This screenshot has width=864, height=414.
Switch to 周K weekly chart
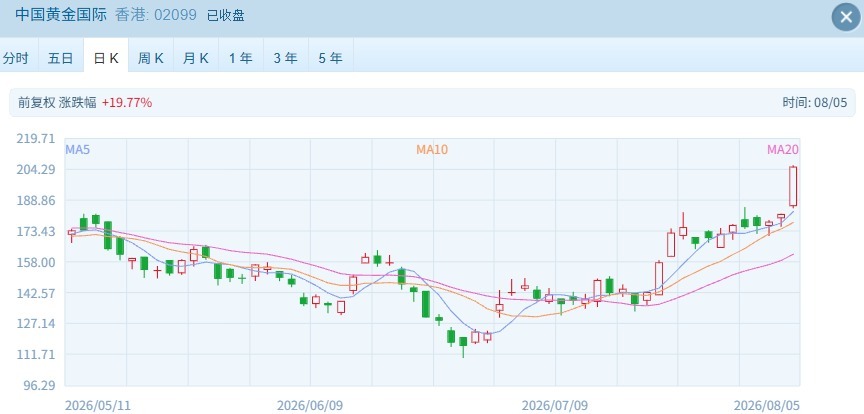click(x=151, y=58)
